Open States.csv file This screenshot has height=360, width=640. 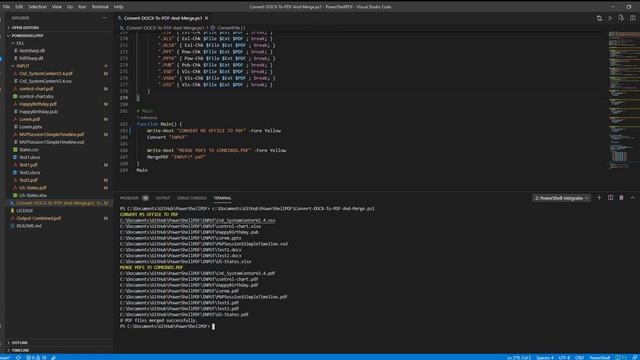tap(29, 149)
